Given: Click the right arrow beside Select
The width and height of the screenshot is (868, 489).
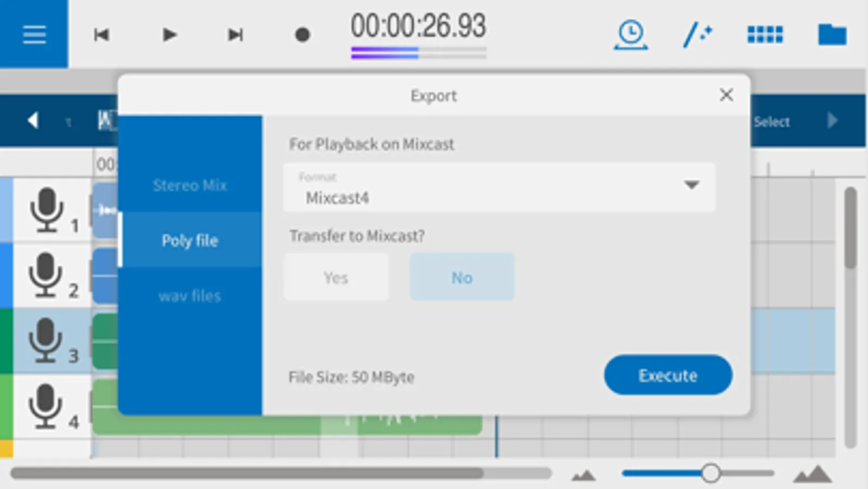Looking at the screenshot, I should (x=832, y=120).
